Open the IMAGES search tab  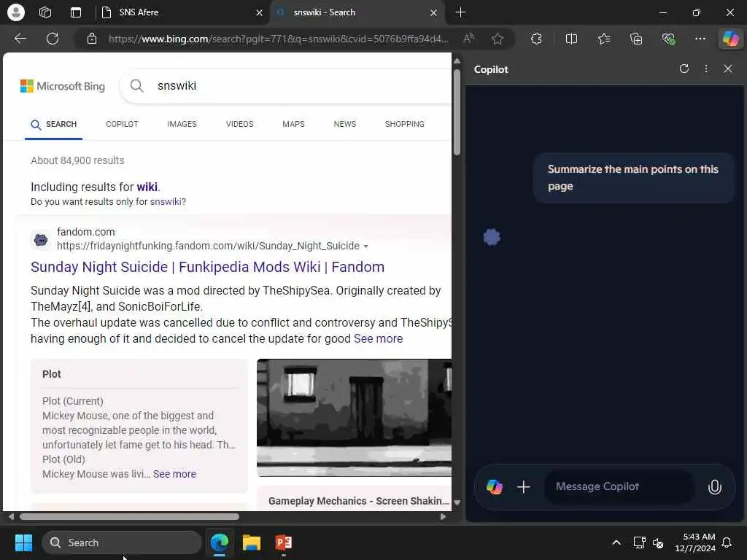(x=182, y=124)
